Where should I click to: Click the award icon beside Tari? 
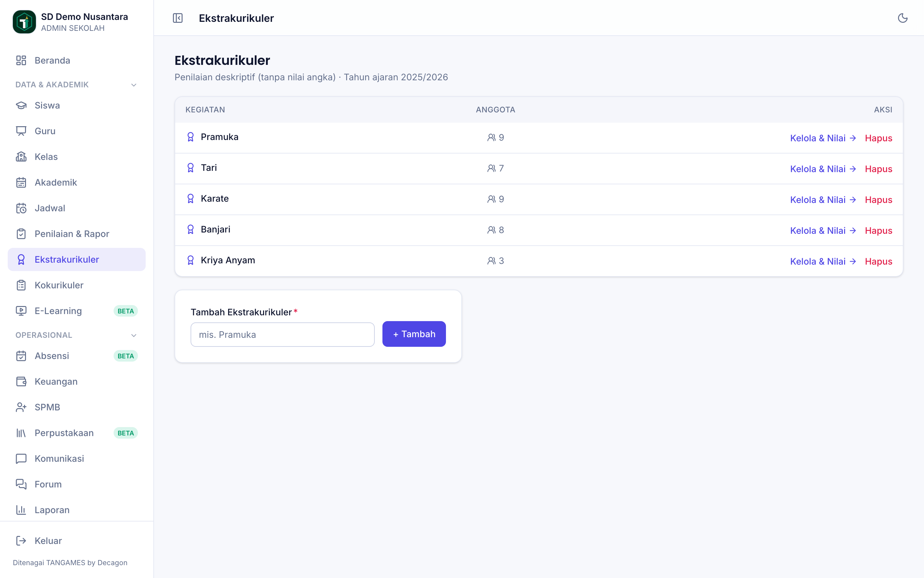[191, 168]
